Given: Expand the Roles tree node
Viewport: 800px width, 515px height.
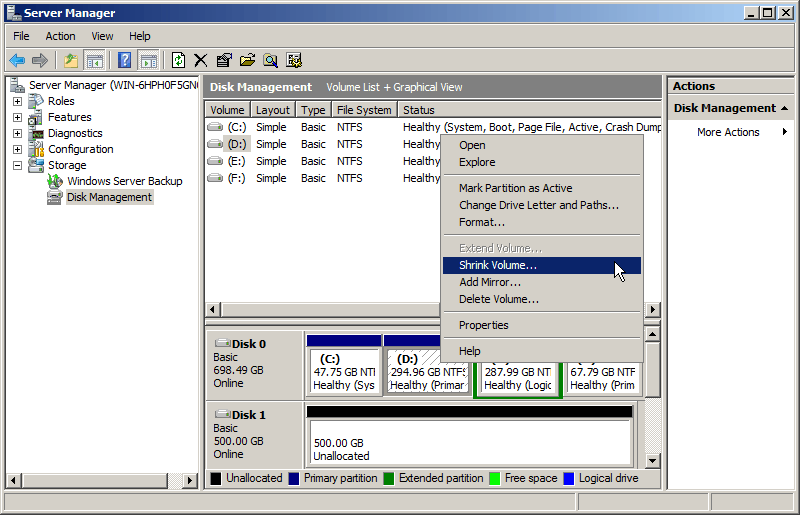Looking at the screenshot, I should pyautogui.click(x=17, y=101).
